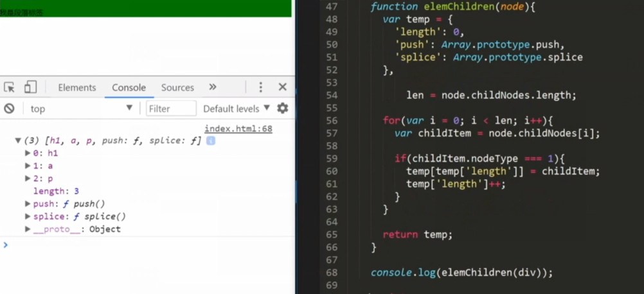This screenshot has height=294, width=644.
Task: Close the DevTools panel
Action: point(283,87)
